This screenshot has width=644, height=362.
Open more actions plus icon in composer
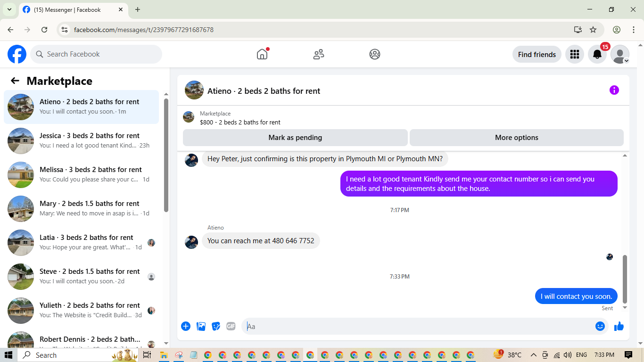pos(186,326)
